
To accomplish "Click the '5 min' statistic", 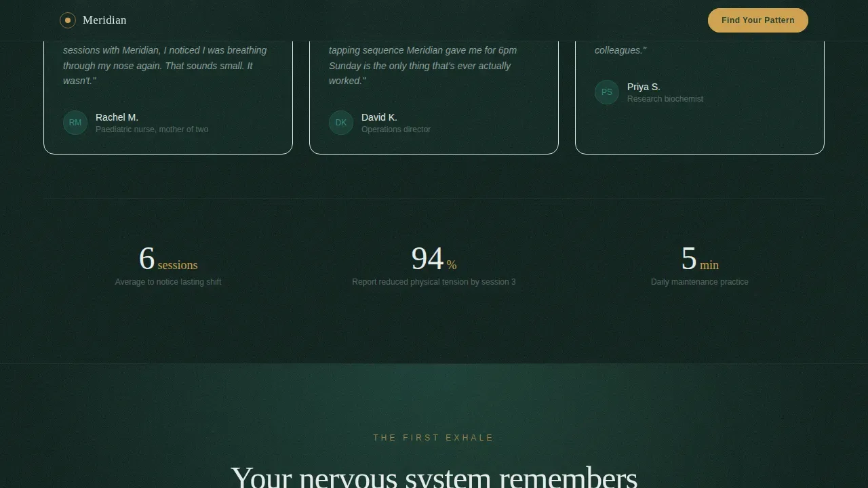I will (700, 259).
